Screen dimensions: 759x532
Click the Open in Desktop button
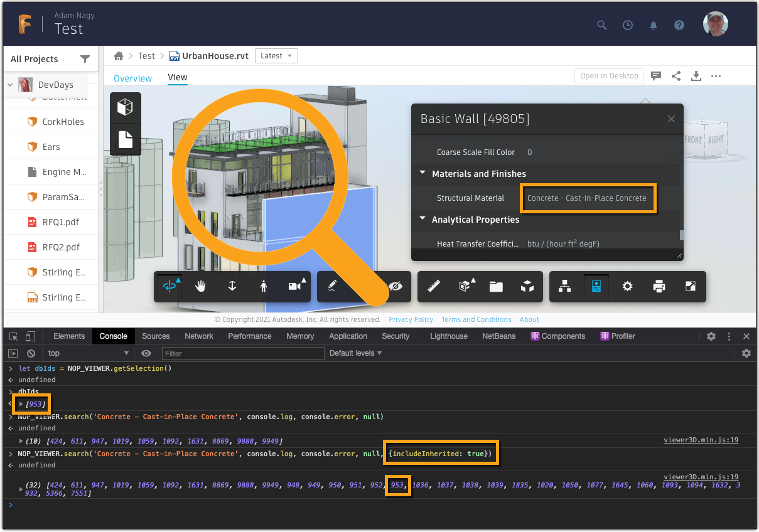609,76
